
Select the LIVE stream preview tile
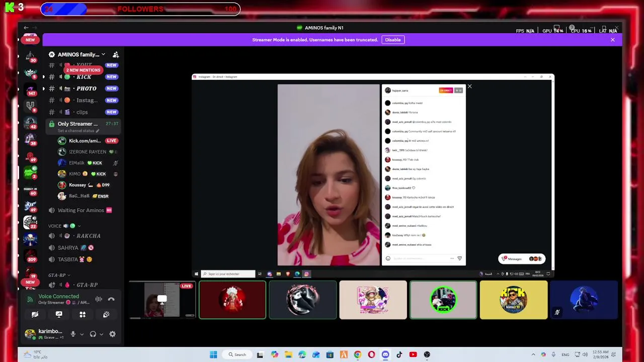point(162,300)
